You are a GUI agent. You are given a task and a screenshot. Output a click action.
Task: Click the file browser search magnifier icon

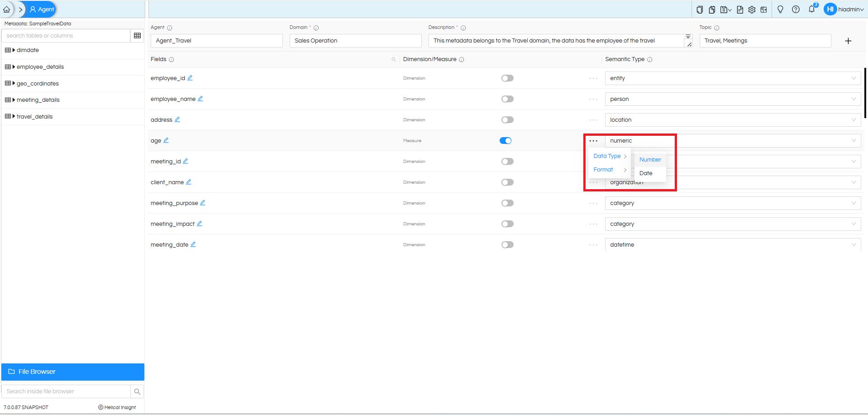click(x=138, y=391)
